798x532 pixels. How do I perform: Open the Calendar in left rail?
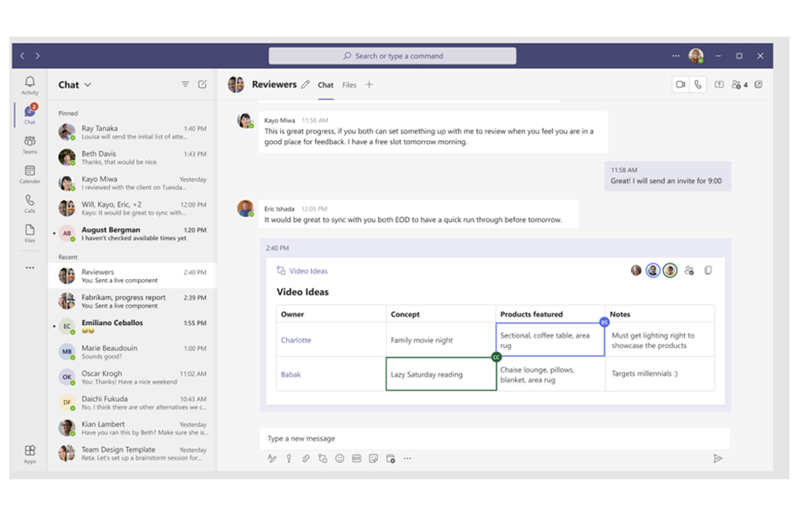tap(30, 175)
